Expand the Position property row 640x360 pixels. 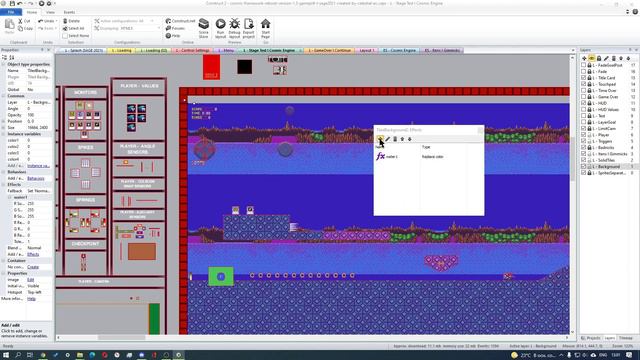[4, 121]
